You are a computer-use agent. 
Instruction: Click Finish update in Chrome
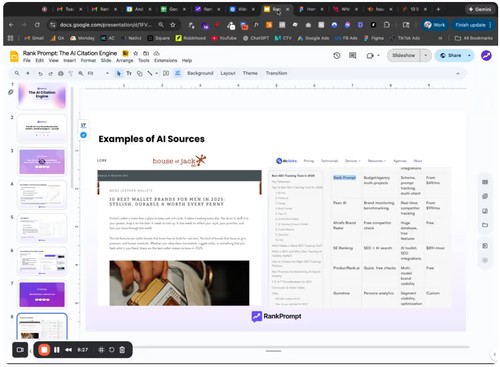coord(473,25)
